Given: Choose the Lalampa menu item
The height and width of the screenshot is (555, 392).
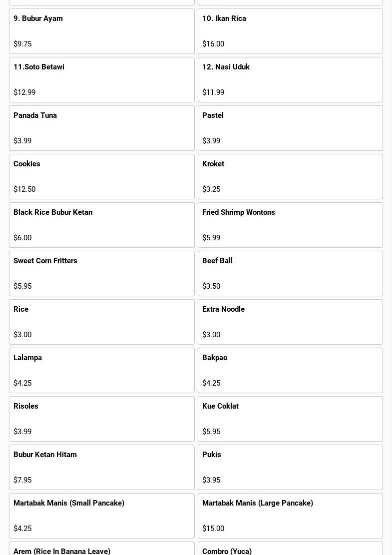Looking at the screenshot, I should pos(101,370).
